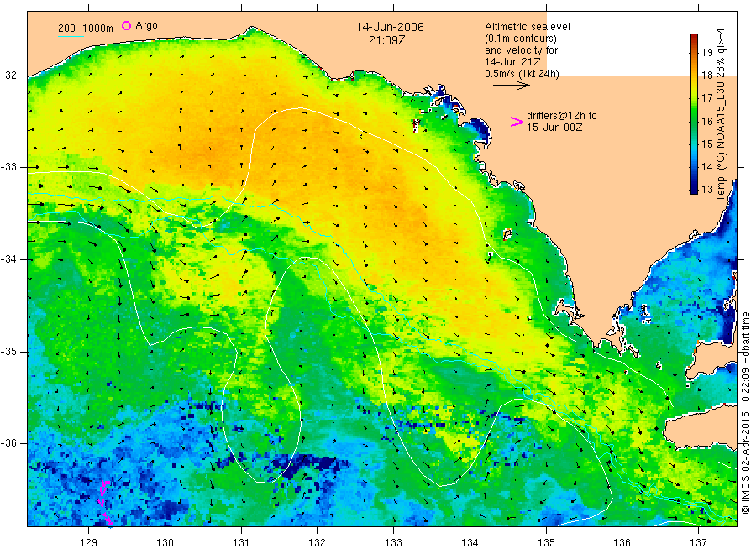This screenshot has width=756, height=554.
Task: Click the longitude axis label 129
Action: 89,542
